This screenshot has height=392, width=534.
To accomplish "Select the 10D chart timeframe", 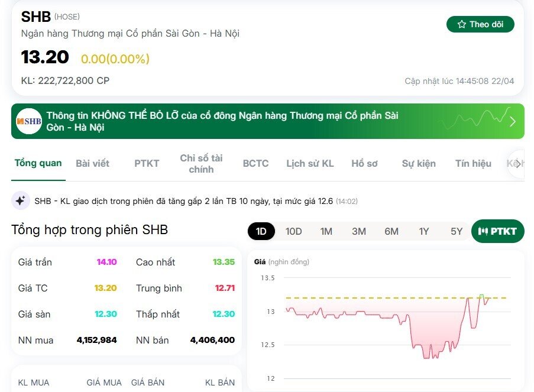I will (293, 231).
